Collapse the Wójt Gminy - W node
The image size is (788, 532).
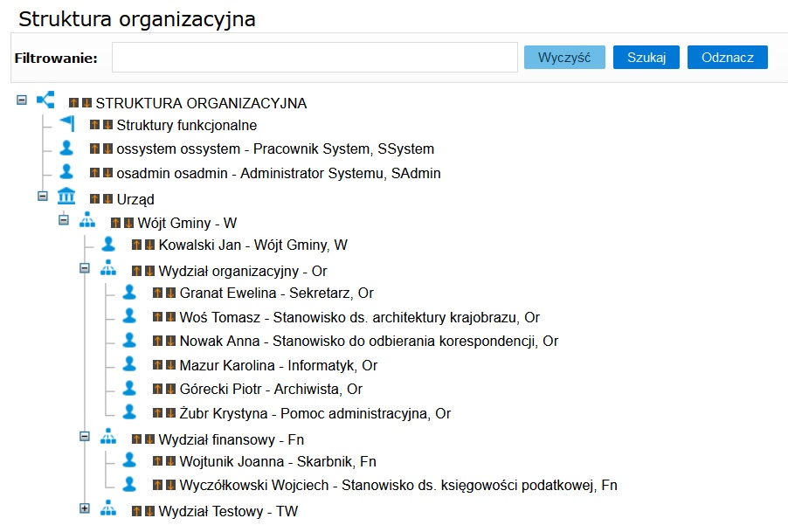coord(63,220)
